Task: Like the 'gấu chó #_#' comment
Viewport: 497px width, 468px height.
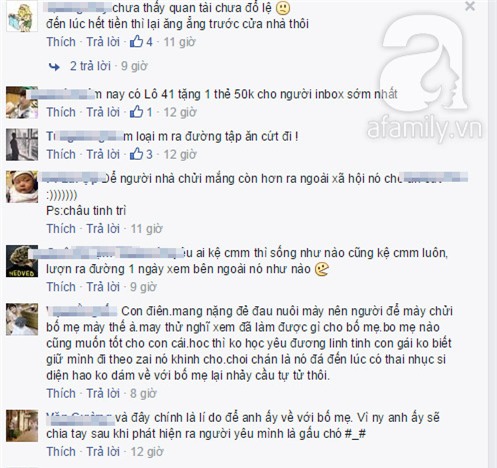Action: point(61,451)
